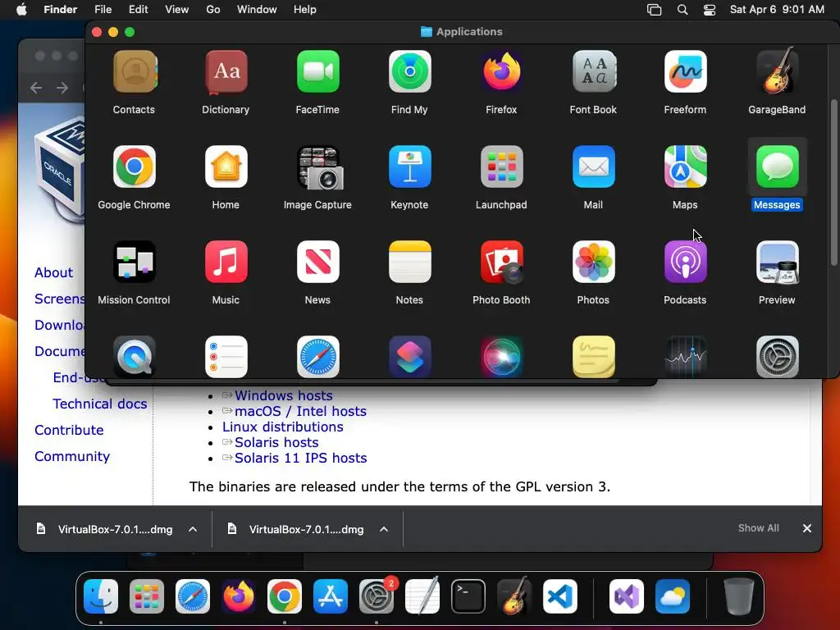This screenshot has height=630, width=840.
Task: Expand second VirtualBox dmg download options
Action: coord(384,529)
